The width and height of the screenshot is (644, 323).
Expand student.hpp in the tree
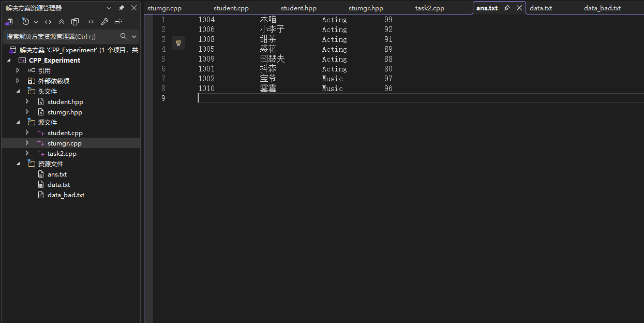pos(27,101)
